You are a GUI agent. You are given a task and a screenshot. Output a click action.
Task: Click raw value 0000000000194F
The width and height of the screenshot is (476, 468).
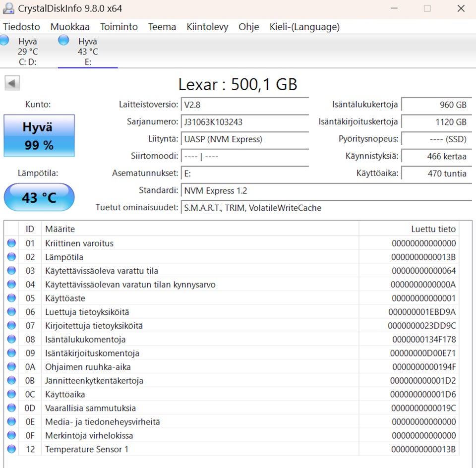tap(424, 367)
